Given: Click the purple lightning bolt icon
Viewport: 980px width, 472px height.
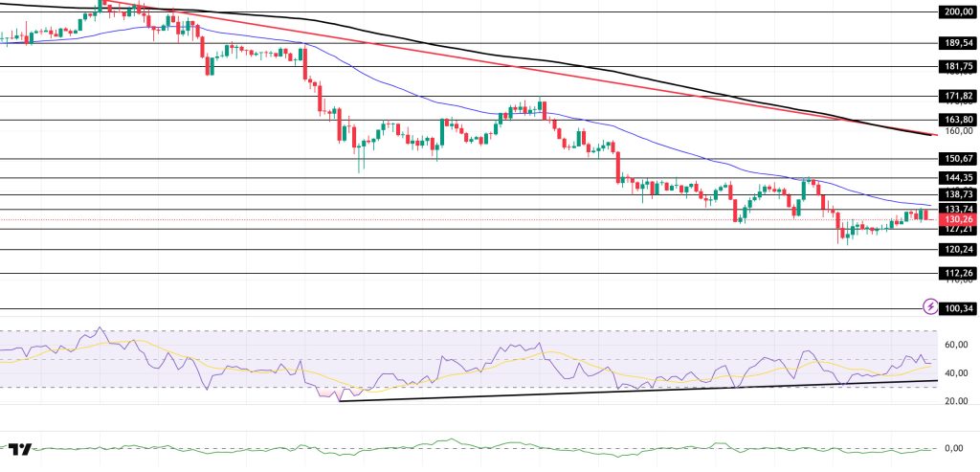Looking at the screenshot, I should tap(930, 306).
